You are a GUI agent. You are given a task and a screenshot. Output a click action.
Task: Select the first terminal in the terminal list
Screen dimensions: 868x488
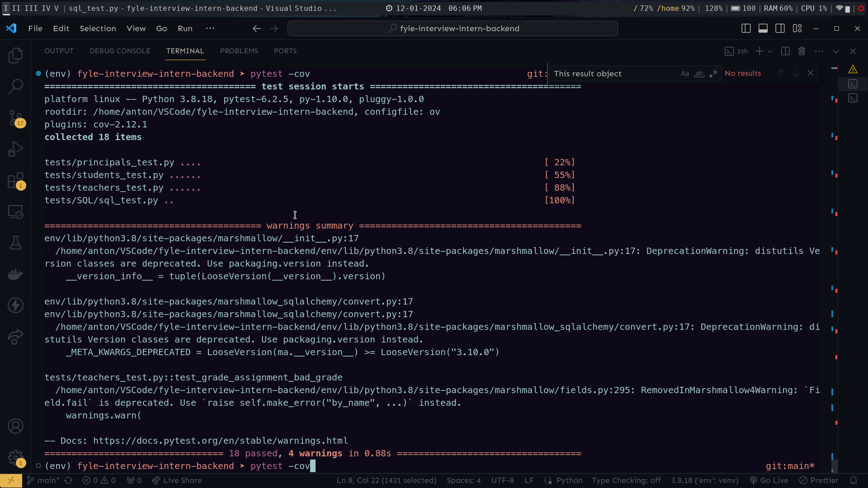click(x=853, y=84)
